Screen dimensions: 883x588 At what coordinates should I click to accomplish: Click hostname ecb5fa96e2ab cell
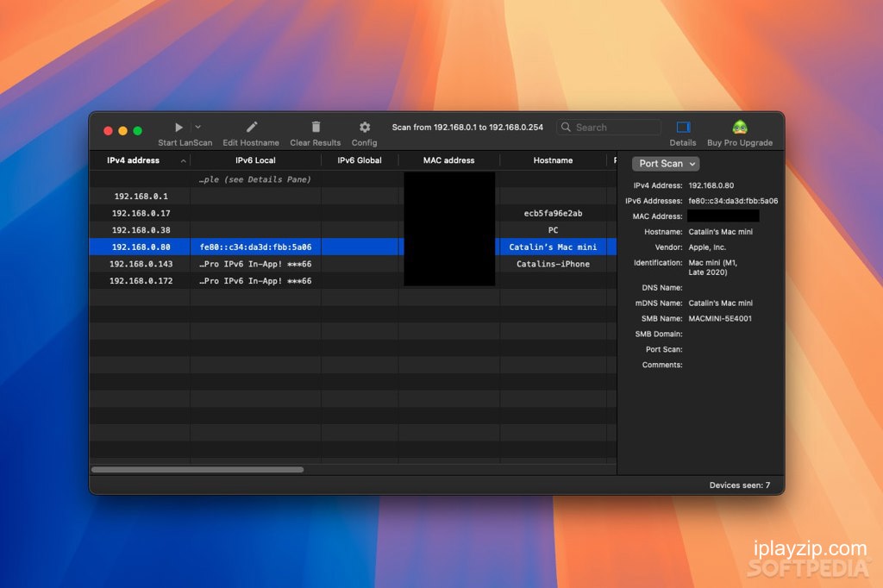pos(553,213)
